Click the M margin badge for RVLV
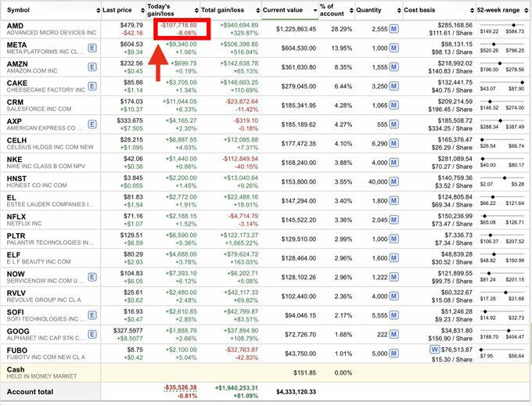Viewport: 532px width, 406px height. [394, 296]
